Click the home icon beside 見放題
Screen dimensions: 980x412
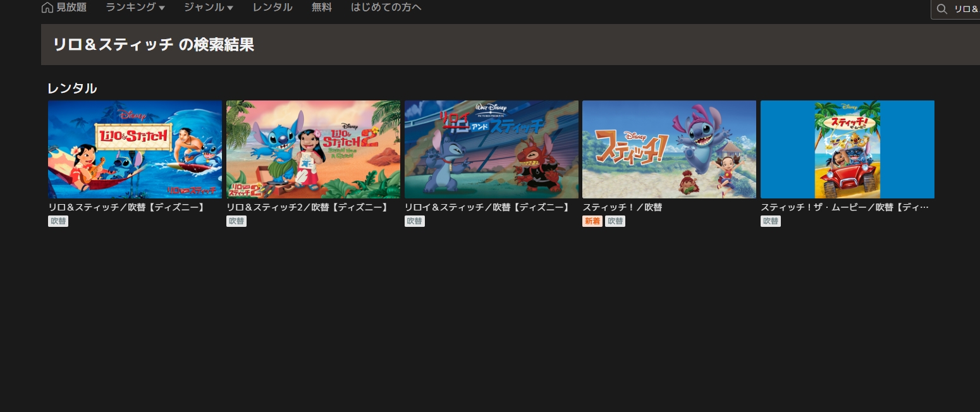pyautogui.click(x=47, y=8)
